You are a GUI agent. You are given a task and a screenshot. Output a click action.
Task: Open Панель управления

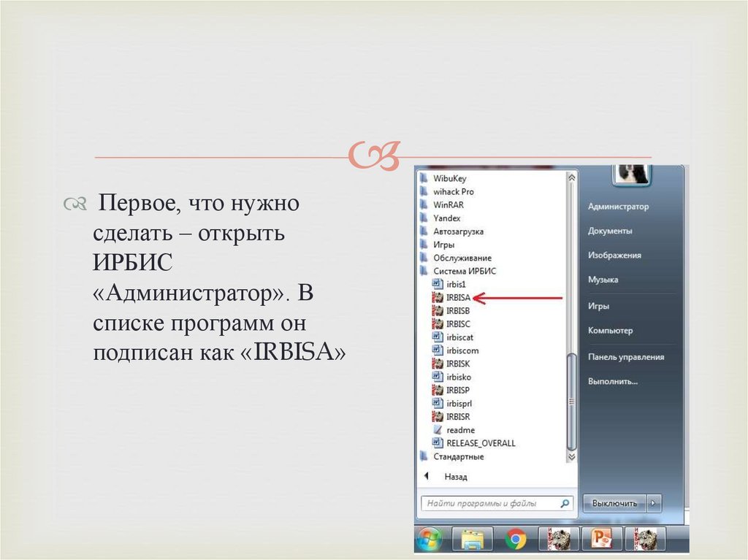pyautogui.click(x=626, y=357)
